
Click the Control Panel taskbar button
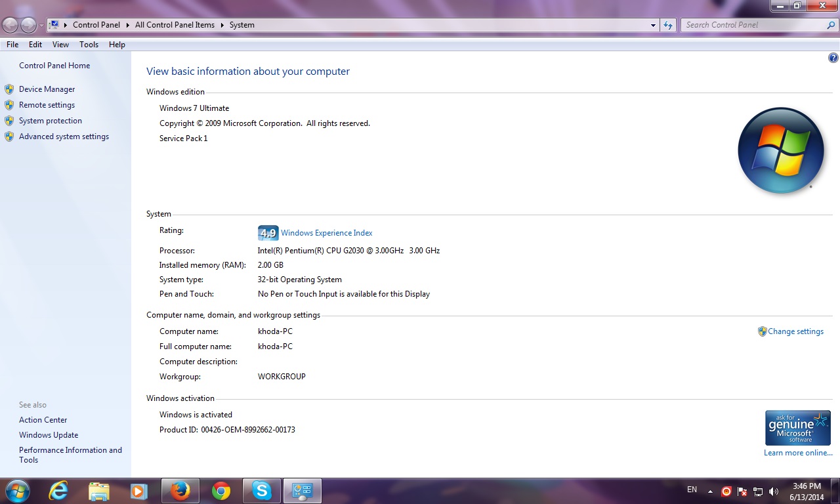pyautogui.click(x=302, y=491)
